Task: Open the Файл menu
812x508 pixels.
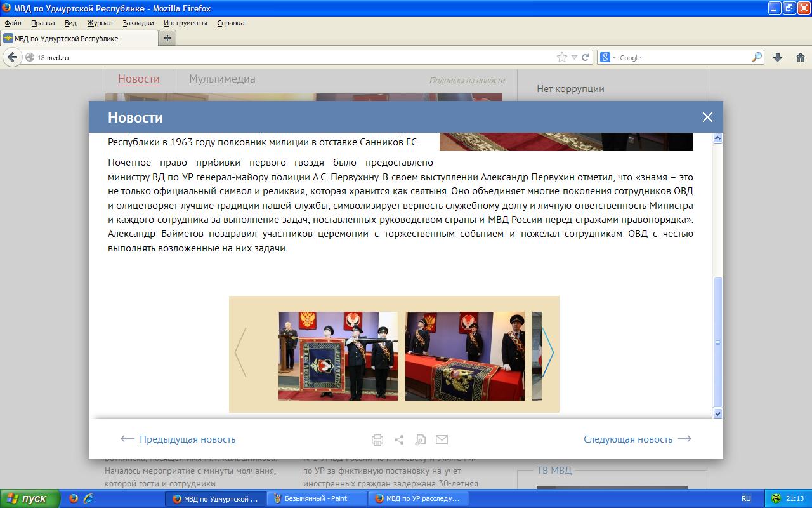Action: point(13,23)
